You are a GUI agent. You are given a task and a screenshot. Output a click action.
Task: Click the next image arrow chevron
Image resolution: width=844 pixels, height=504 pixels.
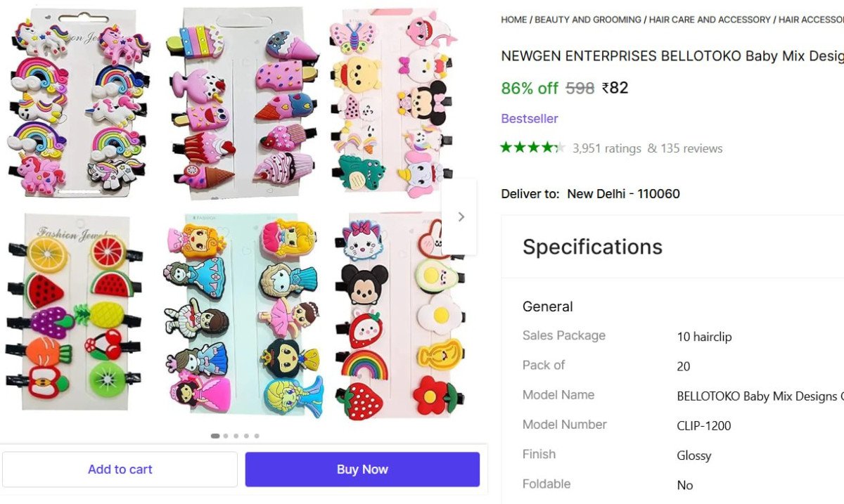point(461,217)
